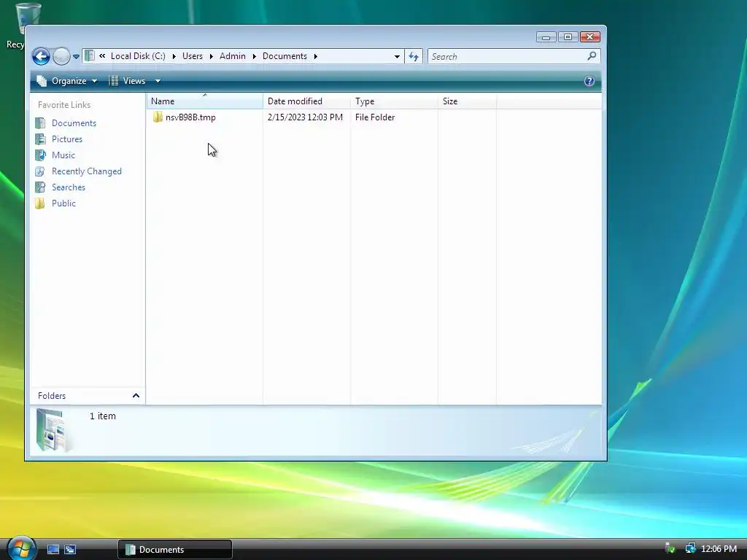Click network tray icon
The width and height of the screenshot is (747, 560).
pyautogui.click(x=690, y=548)
